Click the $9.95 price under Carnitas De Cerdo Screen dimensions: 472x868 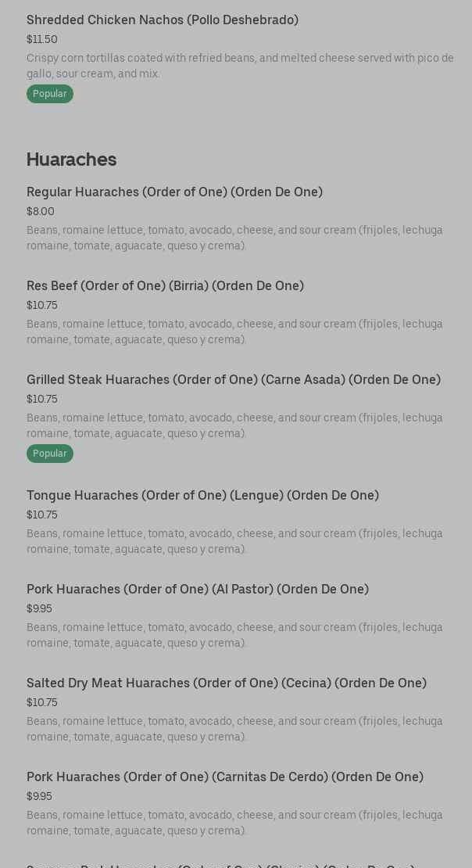pyautogui.click(x=40, y=797)
